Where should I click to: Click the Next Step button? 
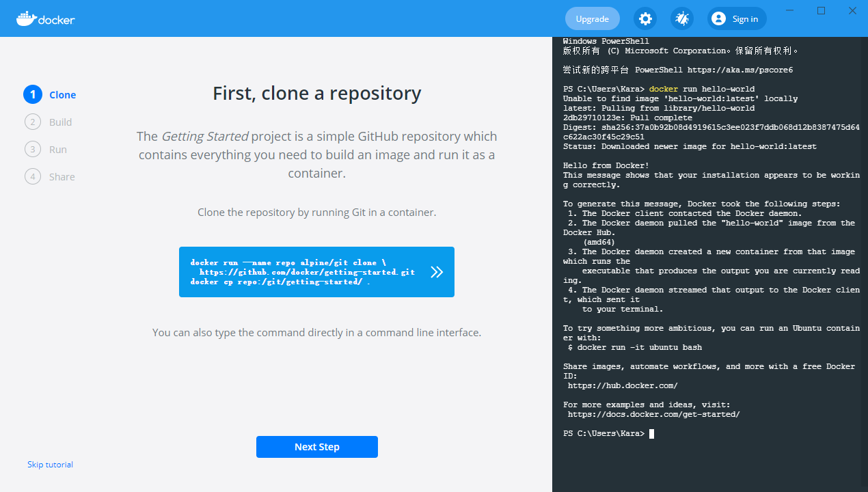(x=317, y=447)
